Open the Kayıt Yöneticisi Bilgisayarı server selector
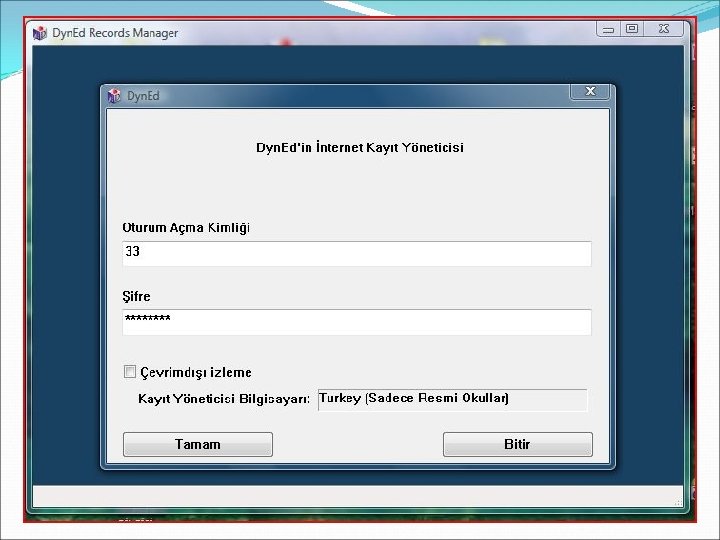 (452, 399)
